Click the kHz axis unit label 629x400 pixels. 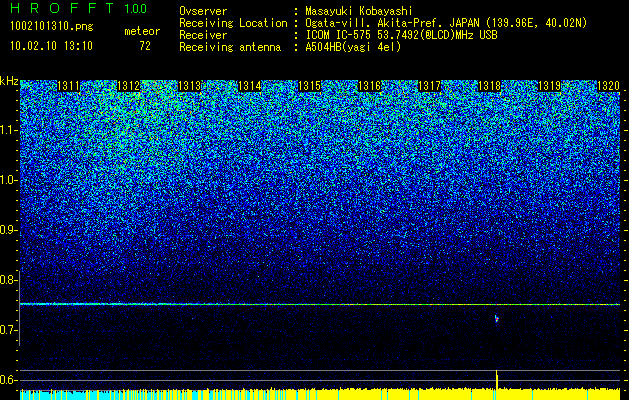pyautogui.click(x=9, y=81)
